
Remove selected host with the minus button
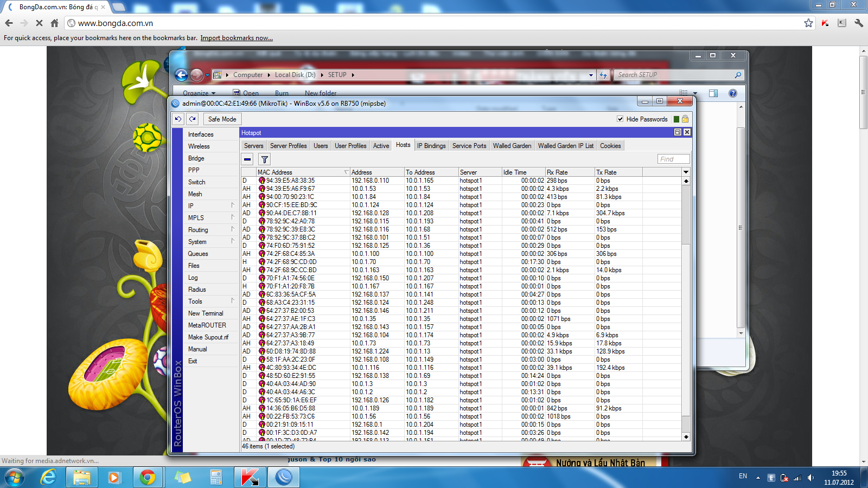(247, 159)
